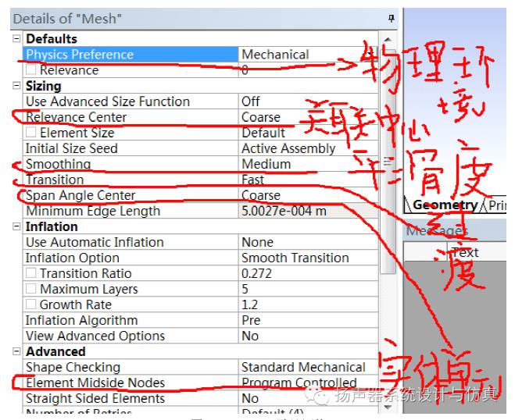This screenshot has height=420, width=515.
Task: Switch to the Geometry tab
Action: (x=445, y=205)
